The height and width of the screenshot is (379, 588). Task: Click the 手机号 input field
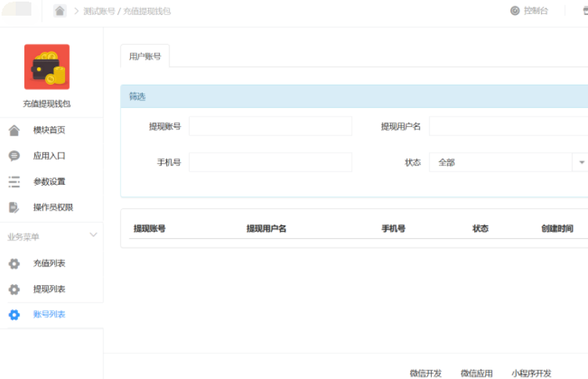coord(270,162)
